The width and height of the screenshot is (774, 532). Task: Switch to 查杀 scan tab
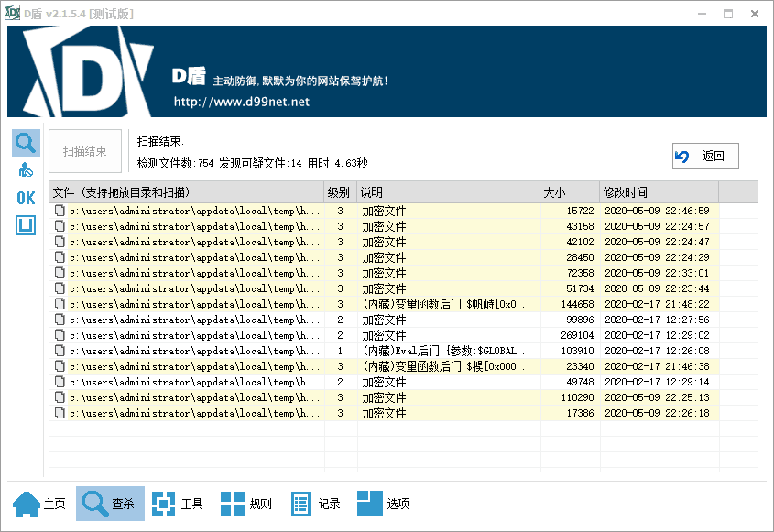point(110,504)
